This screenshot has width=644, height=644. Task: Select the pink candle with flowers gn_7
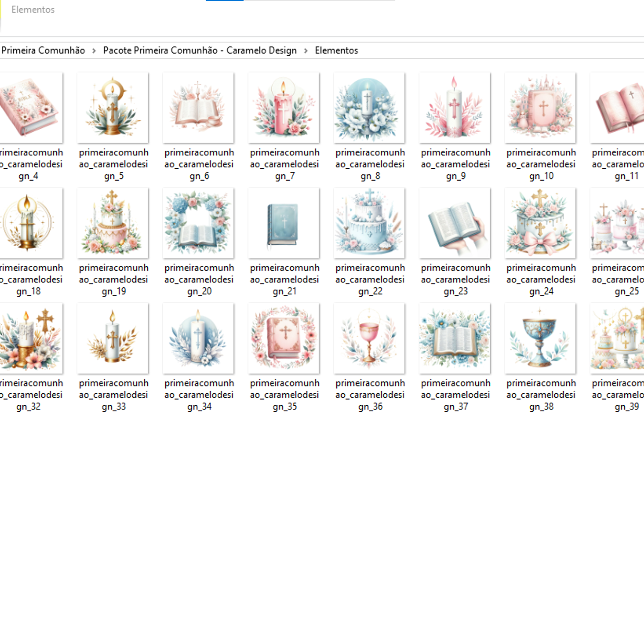(x=284, y=108)
